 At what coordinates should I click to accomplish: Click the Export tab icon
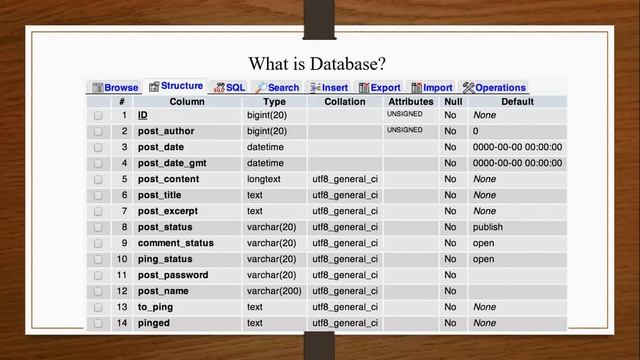coord(364,88)
